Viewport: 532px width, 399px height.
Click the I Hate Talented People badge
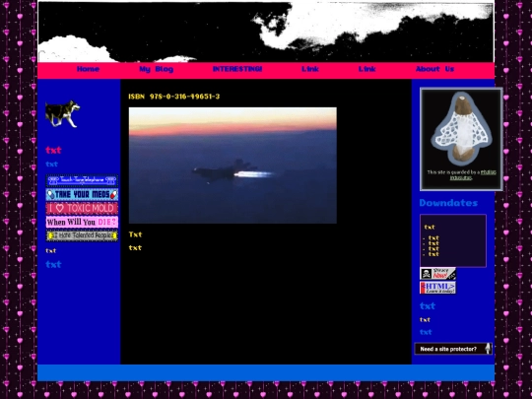point(82,235)
